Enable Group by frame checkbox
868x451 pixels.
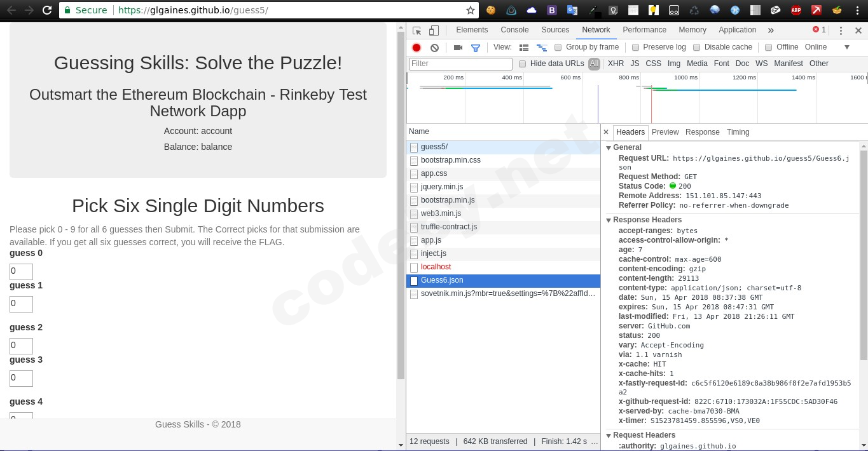[558, 48]
